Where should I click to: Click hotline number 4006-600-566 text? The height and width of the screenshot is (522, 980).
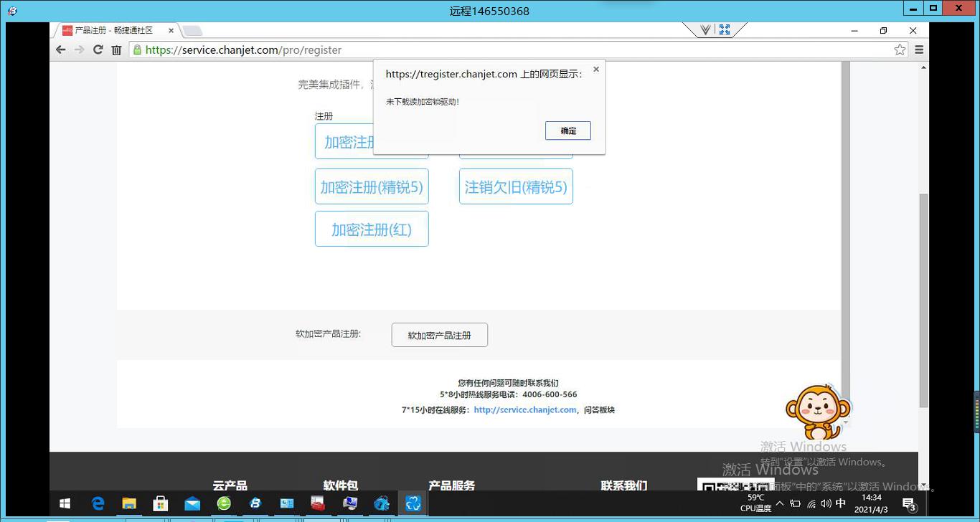550,394
